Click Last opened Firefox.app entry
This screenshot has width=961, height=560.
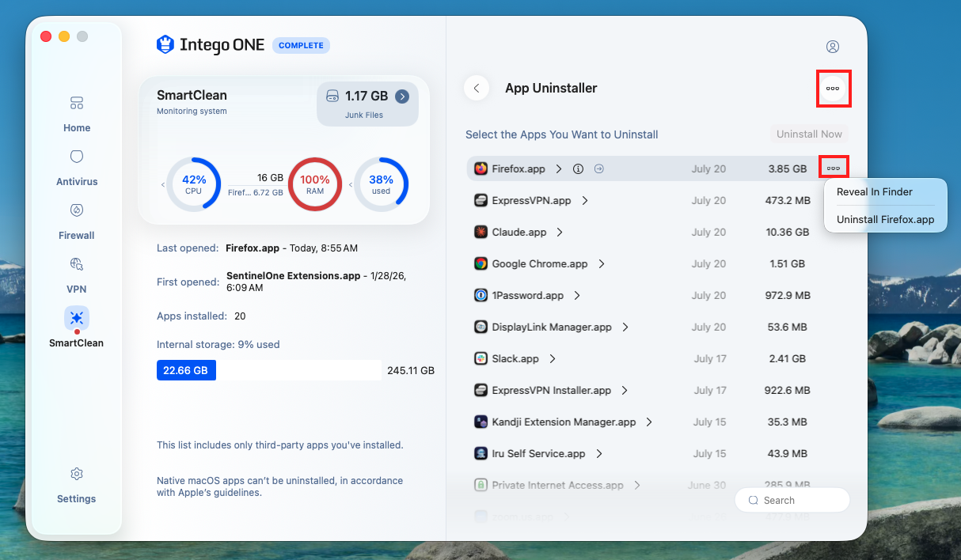coord(291,248)
